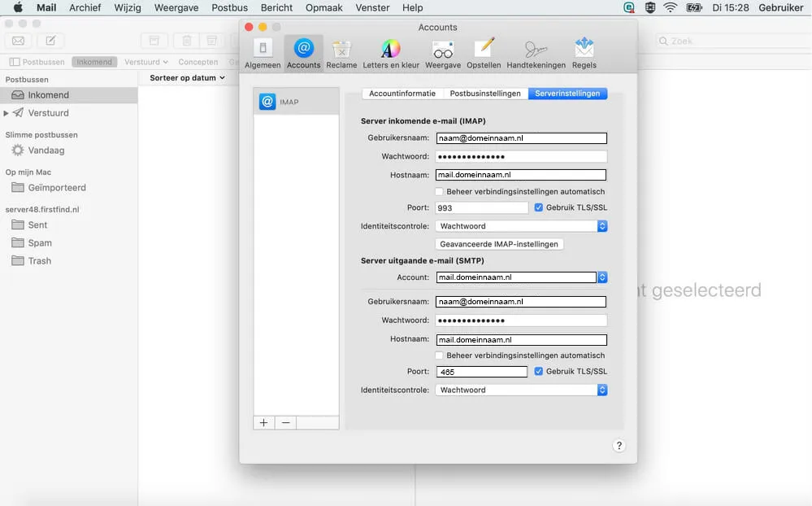Open the Opstellen settings pane
Viewport: 812px width, 506px height.
click(x=484, y=49)
